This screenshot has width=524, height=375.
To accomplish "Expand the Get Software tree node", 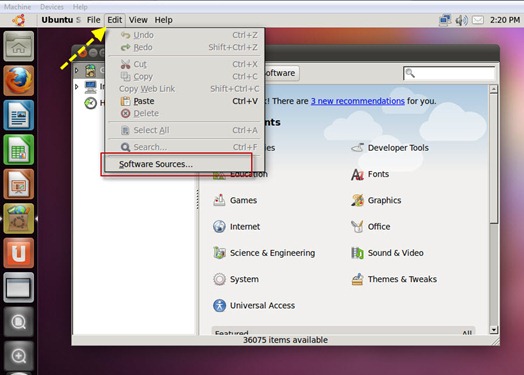I will tap(77, 70).
